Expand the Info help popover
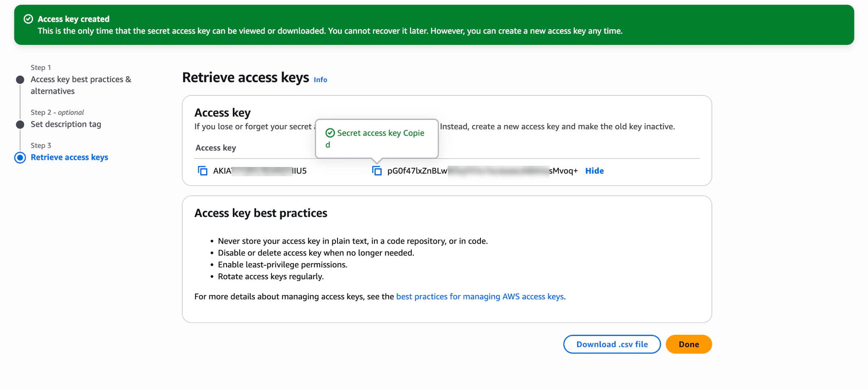Image resolution: width=868 pixels, height=389 pixels. (x=320, y=80)
